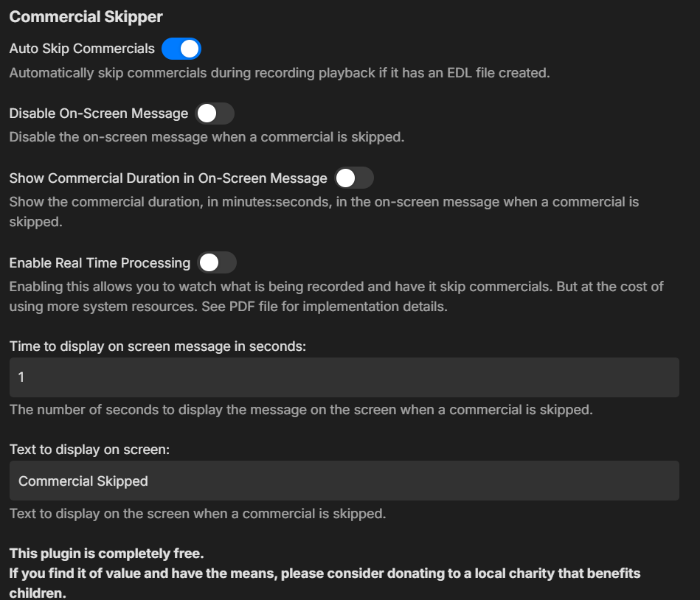Click the "Enable Real Time Processing" label
The image size is (700, 600).
pyautogui.click(x=100, y=262)
